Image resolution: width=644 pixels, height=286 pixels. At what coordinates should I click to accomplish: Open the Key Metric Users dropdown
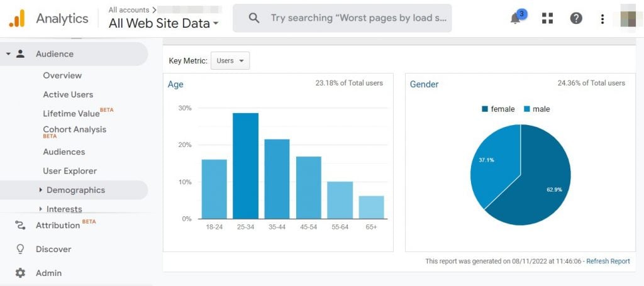[230, 61]
